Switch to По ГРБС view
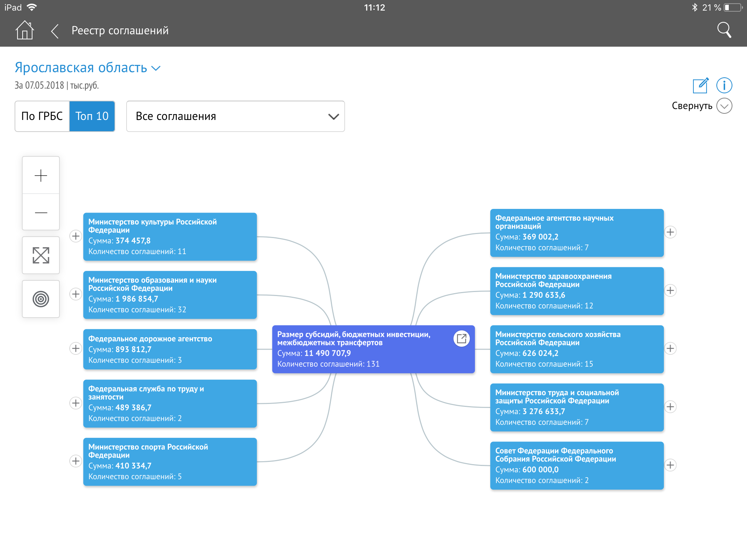747x560 pixels. click(42, 116)
